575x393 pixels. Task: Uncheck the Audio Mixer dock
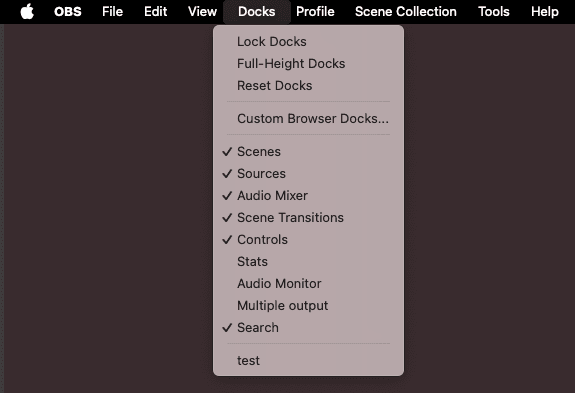click(x=308, y=195)
